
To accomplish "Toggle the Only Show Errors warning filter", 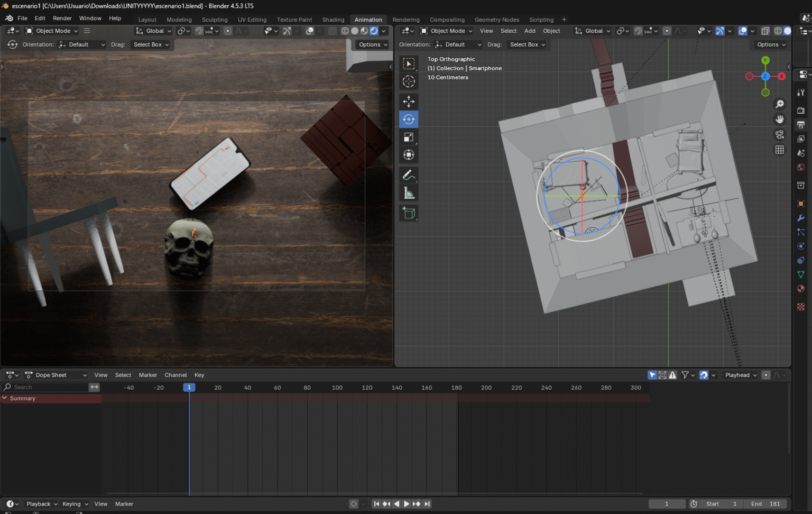I will coord(672,375).
